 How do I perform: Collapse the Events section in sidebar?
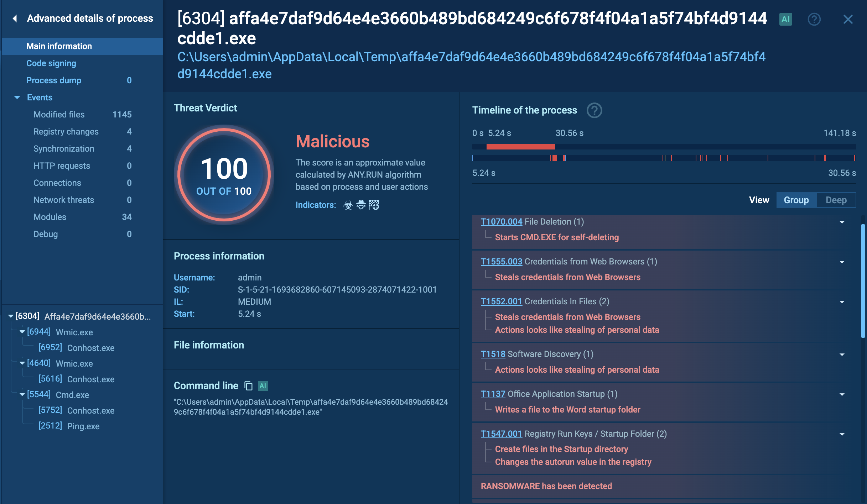17,98
